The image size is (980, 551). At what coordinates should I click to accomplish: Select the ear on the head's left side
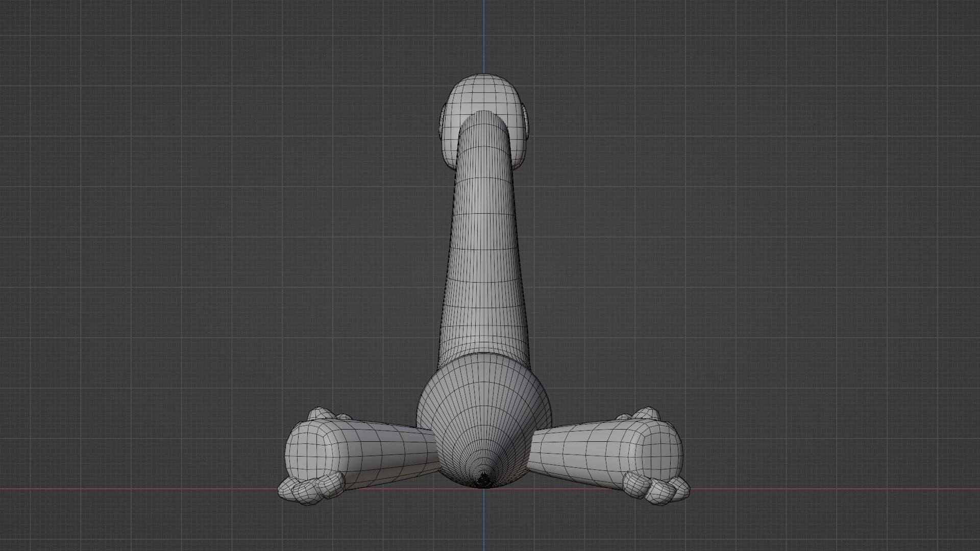click(x=443, y=122)
